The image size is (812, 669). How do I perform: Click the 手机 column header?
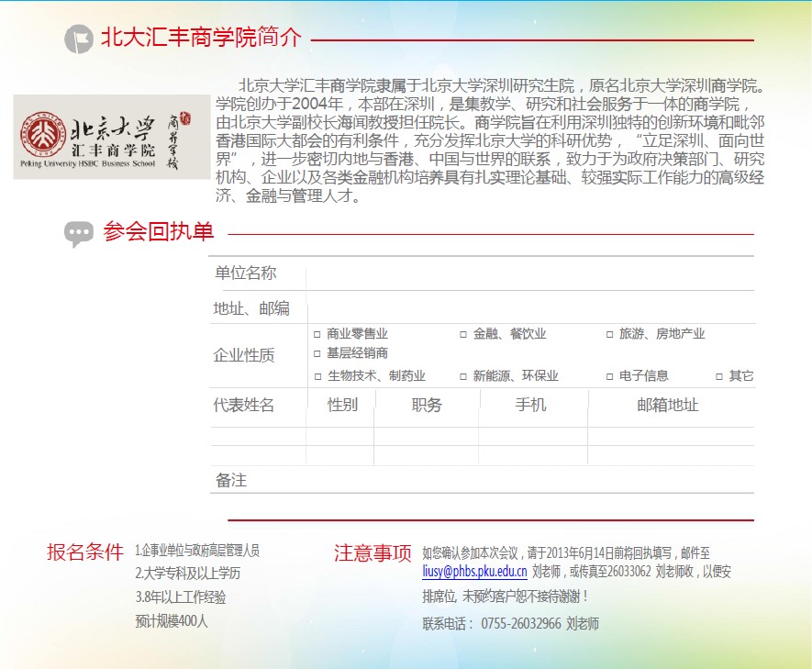531,405
